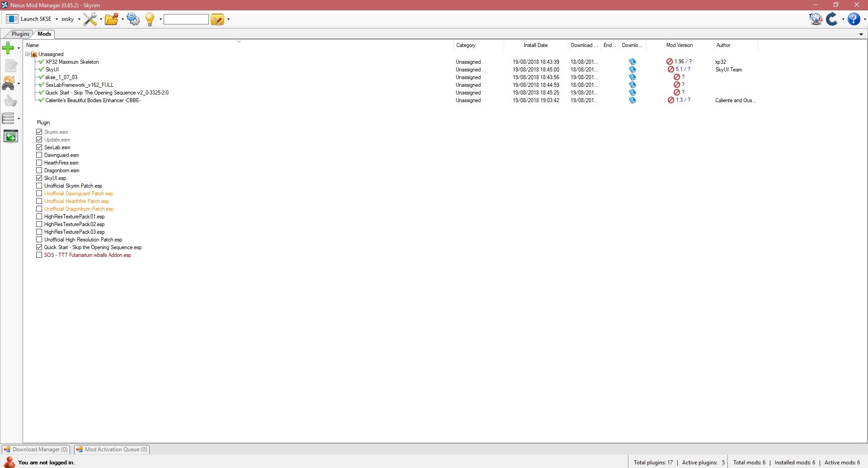The width and height of the screenshot is (868, 468).
Task: Click the red prohibited icon in SkyUI version cell
Action: tap(671, 70)
